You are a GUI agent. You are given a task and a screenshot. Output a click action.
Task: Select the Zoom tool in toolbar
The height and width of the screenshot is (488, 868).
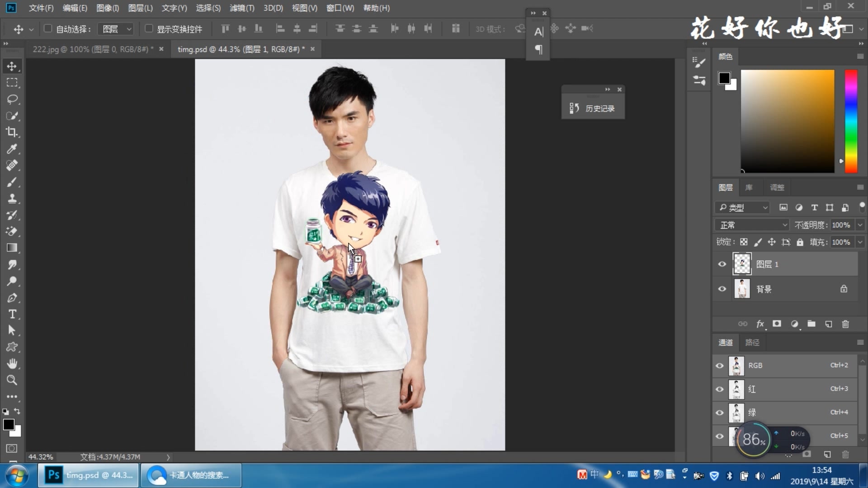tap(12, 380)
